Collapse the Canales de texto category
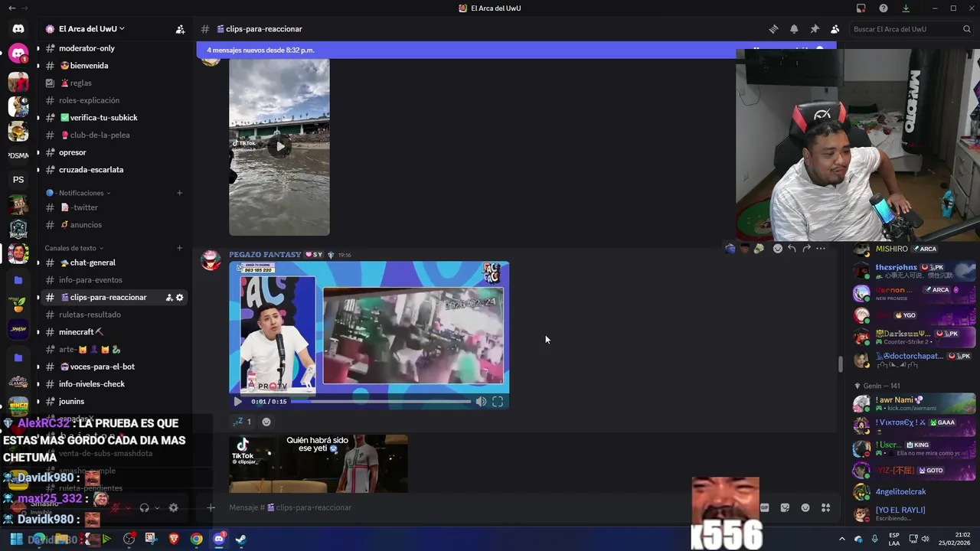Image resolution: width=980 pixels, height=551 pixels. [74, 248]
